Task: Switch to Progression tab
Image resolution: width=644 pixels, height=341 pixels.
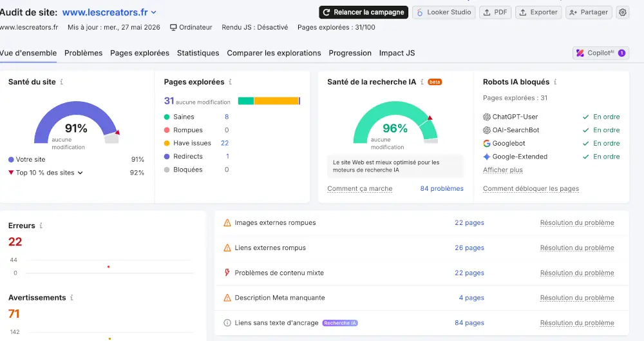Action: [350, 53]
